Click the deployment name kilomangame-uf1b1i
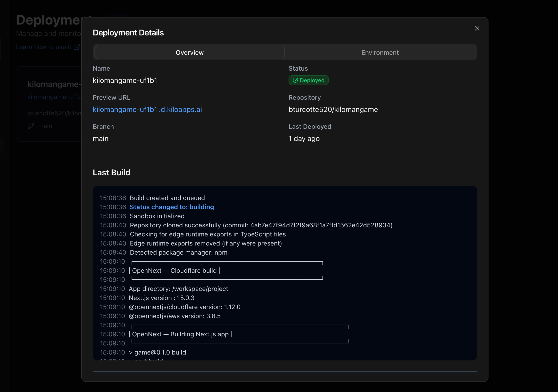 click(x=126, y=80)
